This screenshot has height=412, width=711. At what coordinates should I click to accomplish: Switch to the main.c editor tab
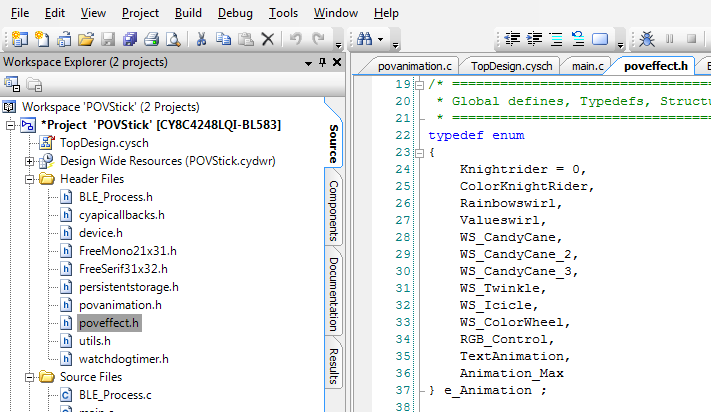pyautogui.click(x=588, y=66)
